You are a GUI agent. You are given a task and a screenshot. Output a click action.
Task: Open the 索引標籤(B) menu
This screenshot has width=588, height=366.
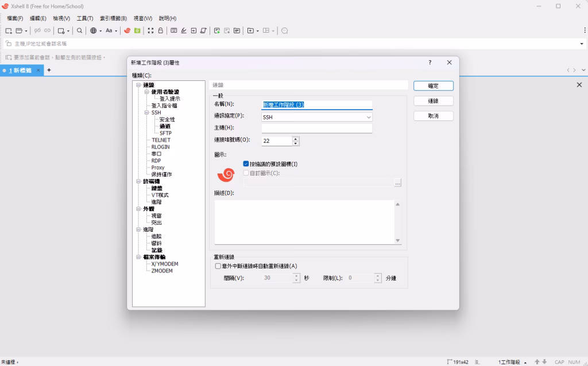(x=113, y=18)
